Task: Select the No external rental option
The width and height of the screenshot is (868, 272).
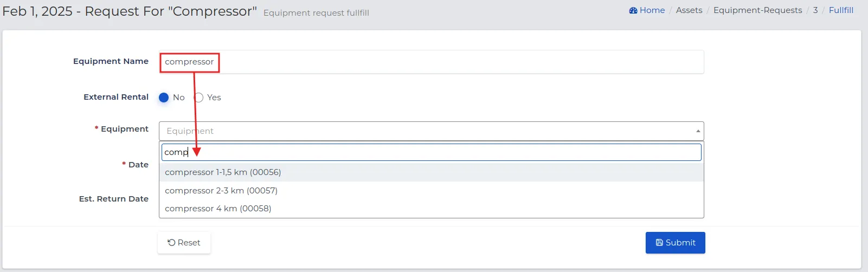Action: point(164,98)
